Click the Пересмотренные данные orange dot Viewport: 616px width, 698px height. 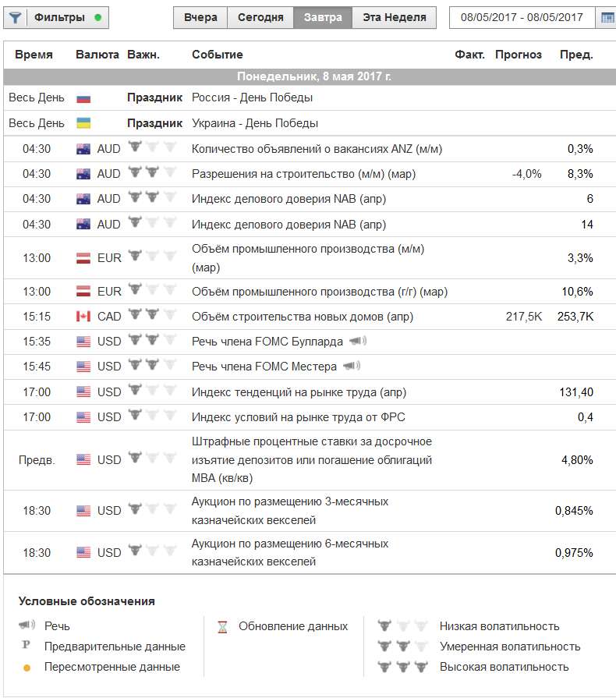(x=27, y=668)
